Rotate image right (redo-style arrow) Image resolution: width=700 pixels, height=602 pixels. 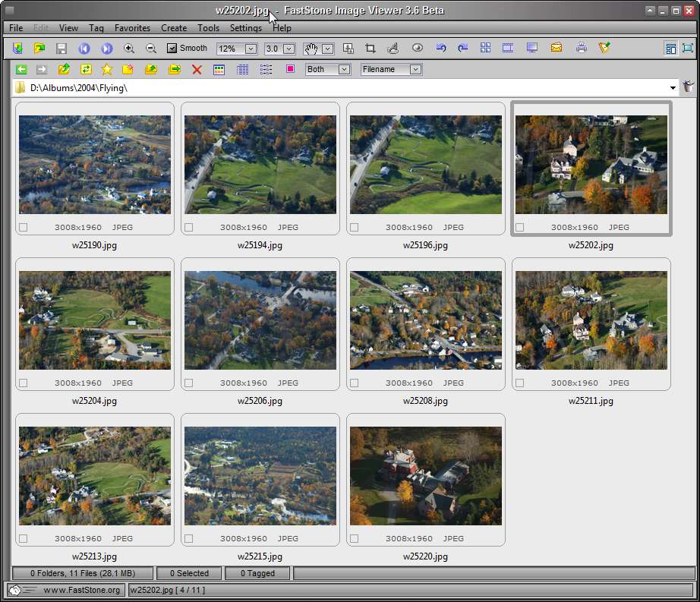[x=463, y=48]
